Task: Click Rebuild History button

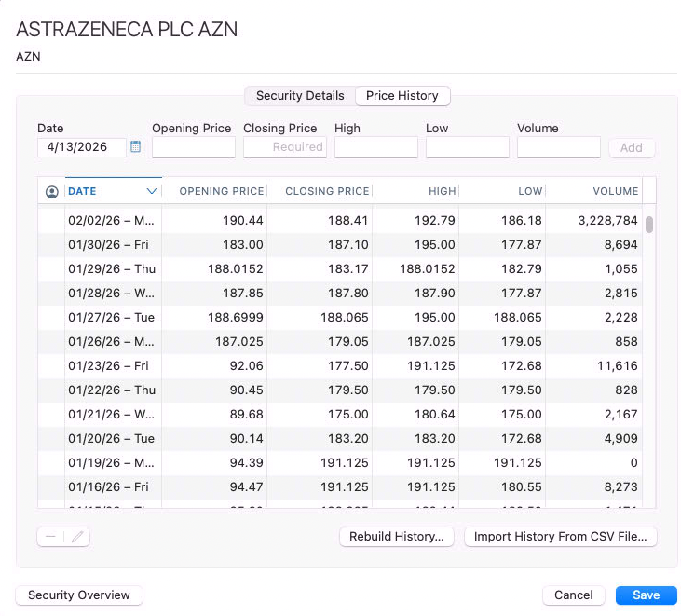Action: (x=397, y=537)
